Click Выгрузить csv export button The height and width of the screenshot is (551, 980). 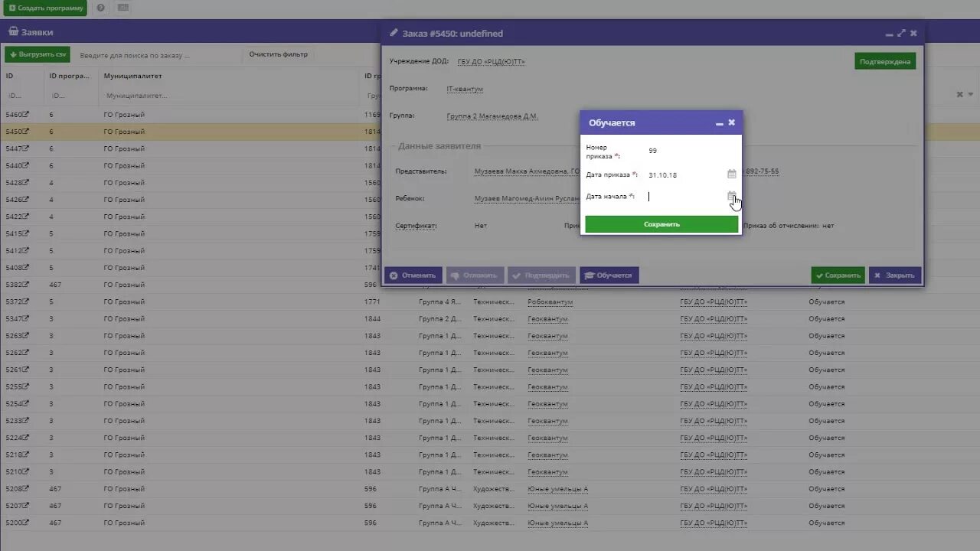click(x=37, y=54)
